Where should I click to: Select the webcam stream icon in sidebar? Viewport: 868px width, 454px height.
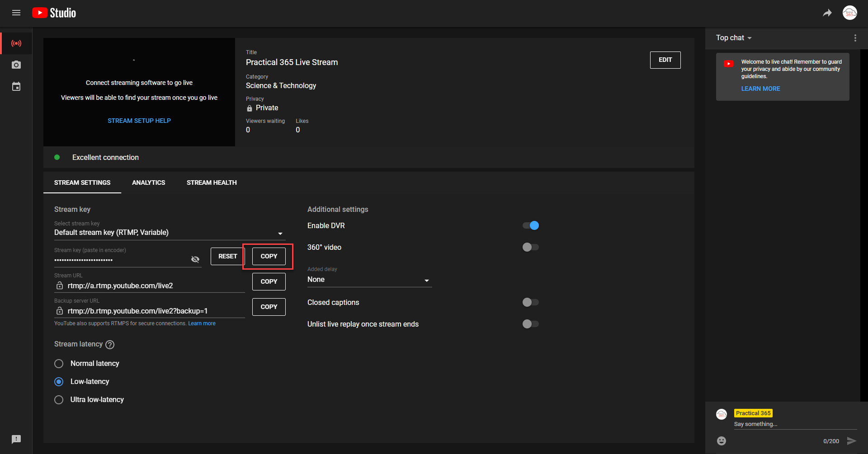pos(16,65)
